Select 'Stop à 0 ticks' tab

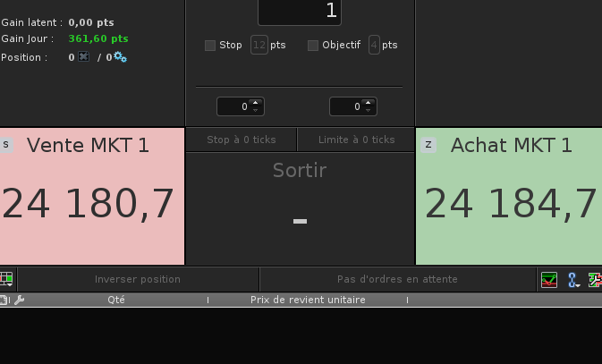click(x=241, y=140)
